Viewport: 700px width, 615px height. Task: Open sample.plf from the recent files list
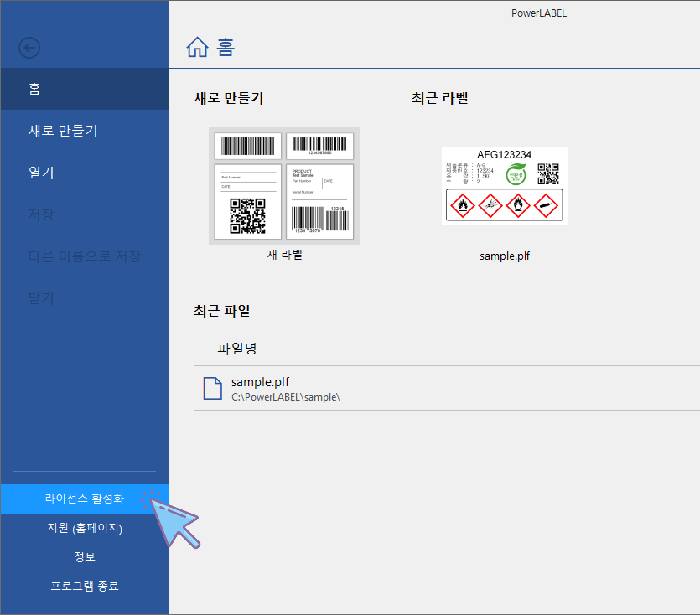coord(260,381)
